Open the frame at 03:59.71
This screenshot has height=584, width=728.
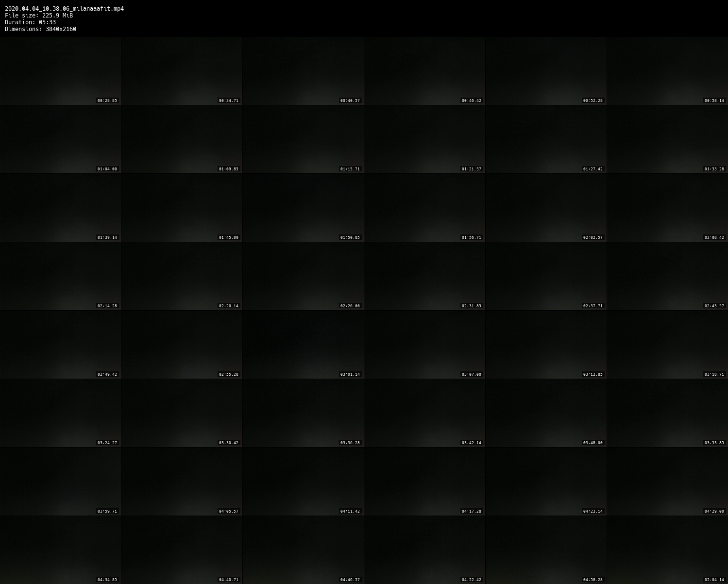coord(60,482)
